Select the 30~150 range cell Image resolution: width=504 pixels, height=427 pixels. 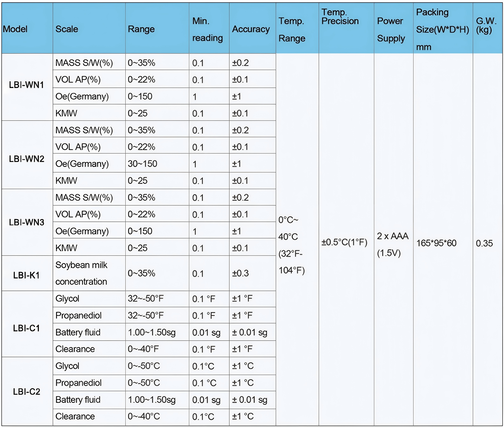(143, 164)
